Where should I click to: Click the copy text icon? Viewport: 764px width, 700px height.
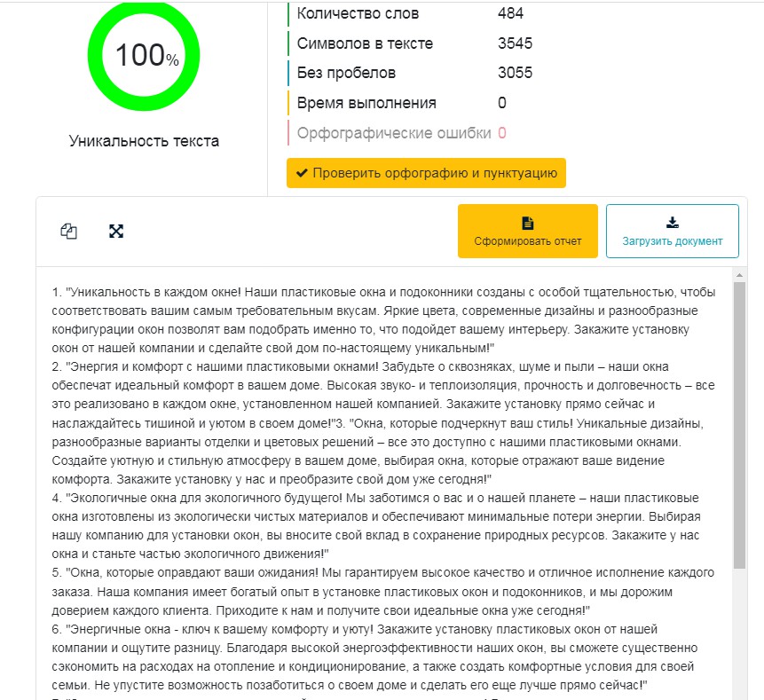(x=68, y=232)
